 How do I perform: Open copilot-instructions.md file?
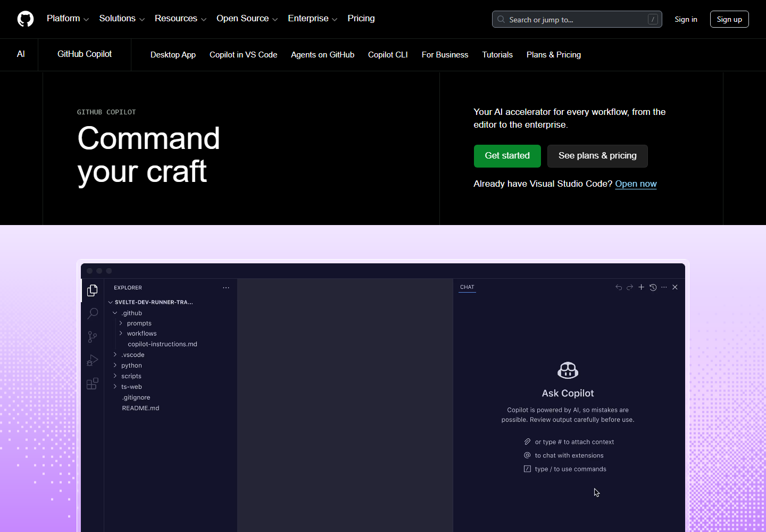(x=162, y=344)
